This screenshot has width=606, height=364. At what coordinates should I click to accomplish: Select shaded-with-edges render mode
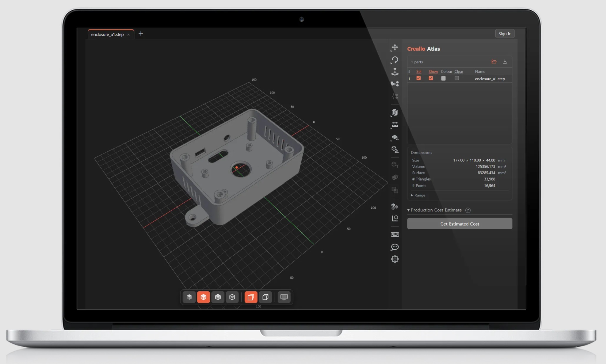coord(204,297)
